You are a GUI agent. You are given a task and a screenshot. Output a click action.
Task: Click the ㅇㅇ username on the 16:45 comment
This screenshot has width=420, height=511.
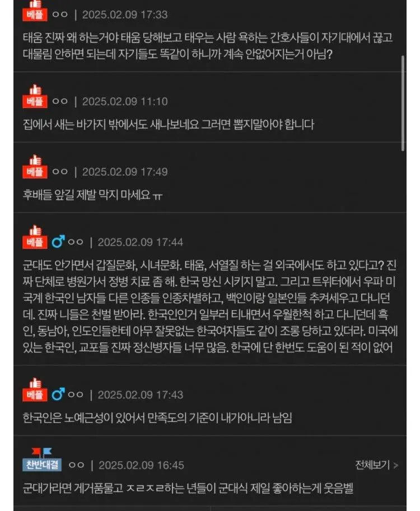(76, 465)
